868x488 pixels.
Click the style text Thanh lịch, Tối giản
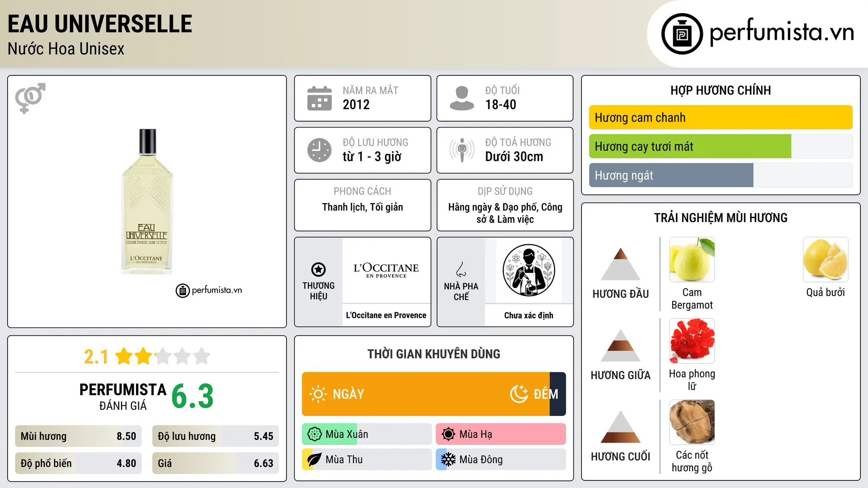362,207
